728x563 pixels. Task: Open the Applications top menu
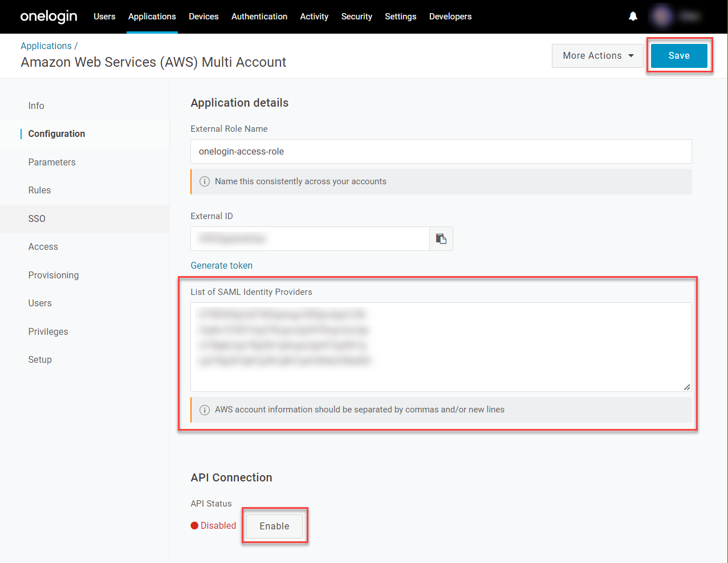point(152,17)
